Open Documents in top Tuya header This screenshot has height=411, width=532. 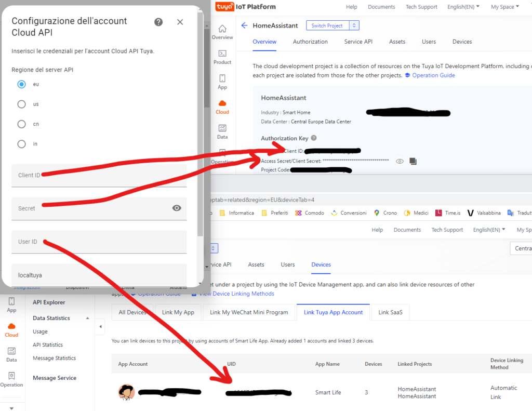381,7
